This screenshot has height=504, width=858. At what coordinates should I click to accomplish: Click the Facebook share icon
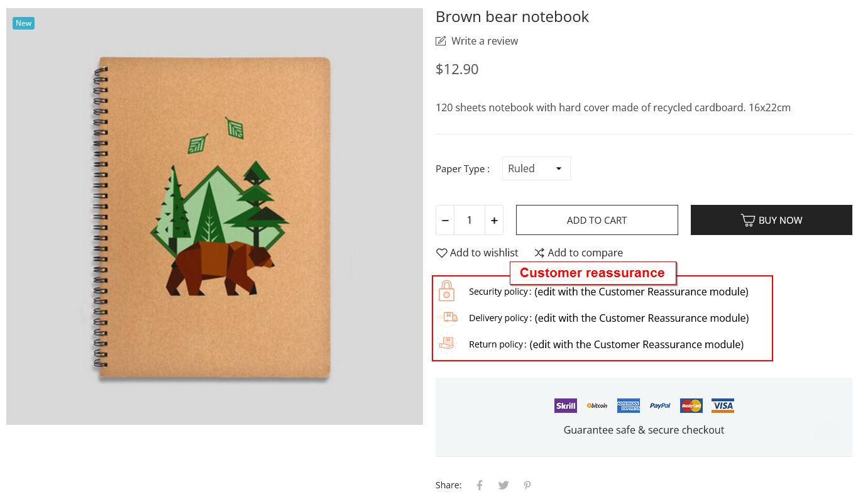[480, 485]
